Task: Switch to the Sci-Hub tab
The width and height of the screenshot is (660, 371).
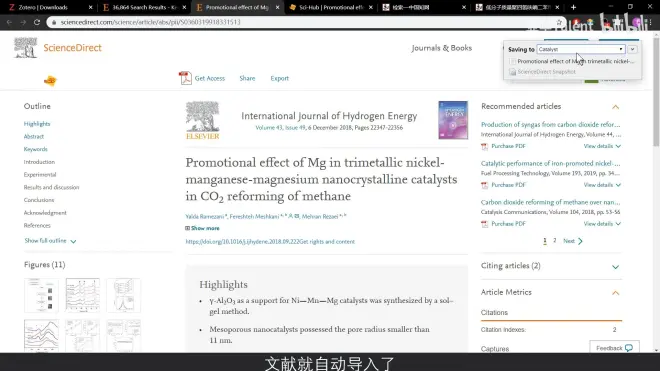Action: tap(331, 7)
